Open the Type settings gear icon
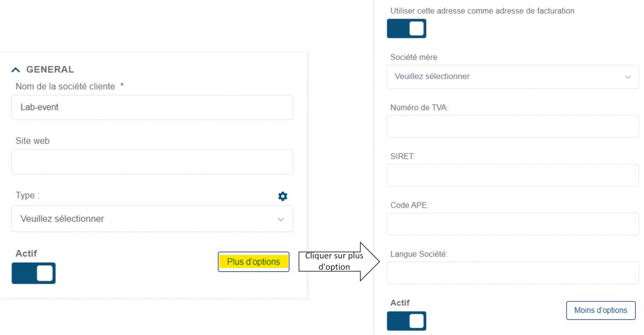Viewport: 644px width, 335px height. [283, 196]
